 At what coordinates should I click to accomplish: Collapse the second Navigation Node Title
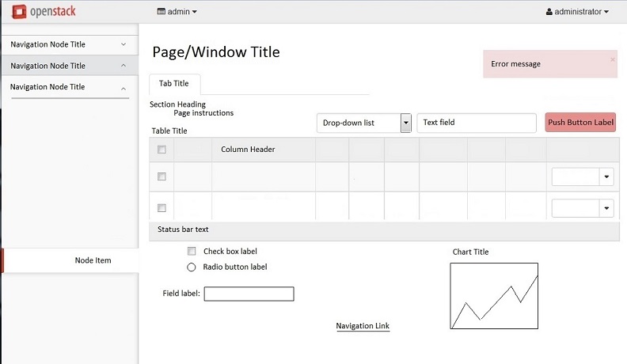[x=123, y=66]
